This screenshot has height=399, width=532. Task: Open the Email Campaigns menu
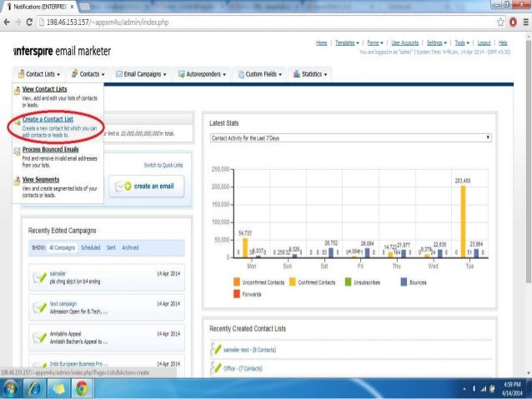141,74
